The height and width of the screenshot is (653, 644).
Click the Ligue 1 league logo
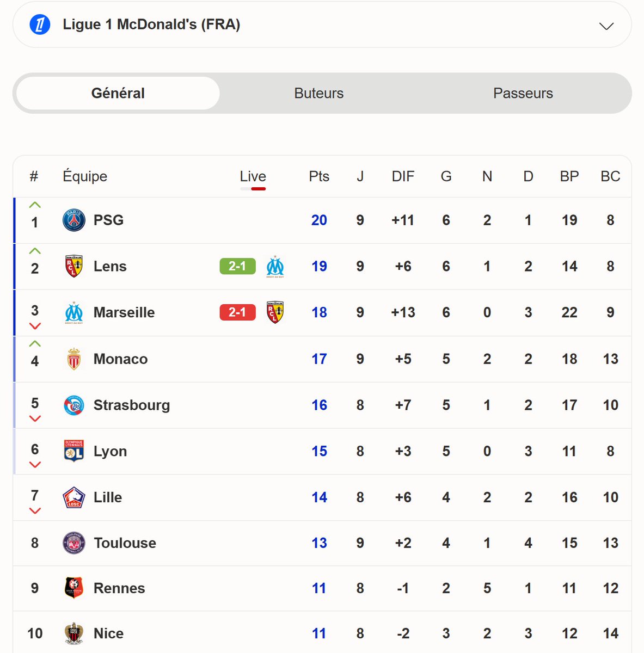click(40, 24)
